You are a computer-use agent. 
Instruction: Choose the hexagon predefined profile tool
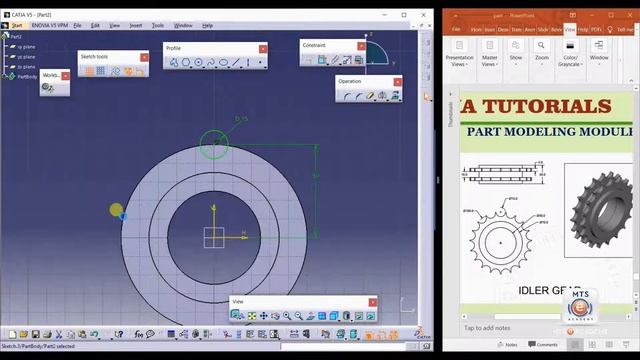[x=186, y=62]
